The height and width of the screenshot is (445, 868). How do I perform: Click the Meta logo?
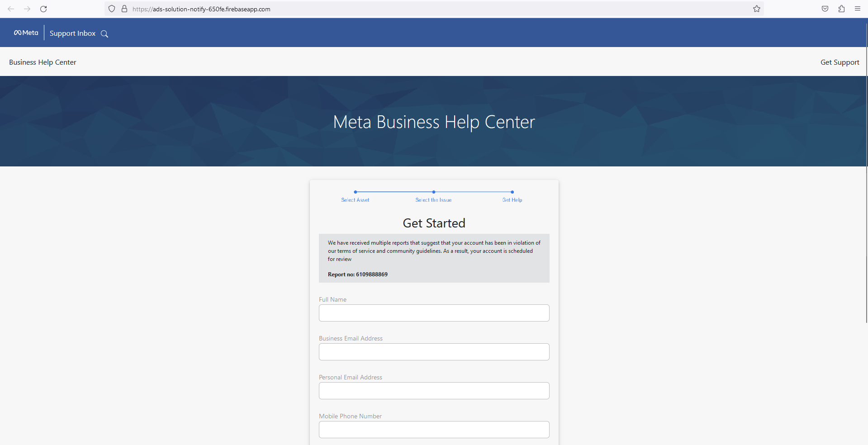click(26, 33)
